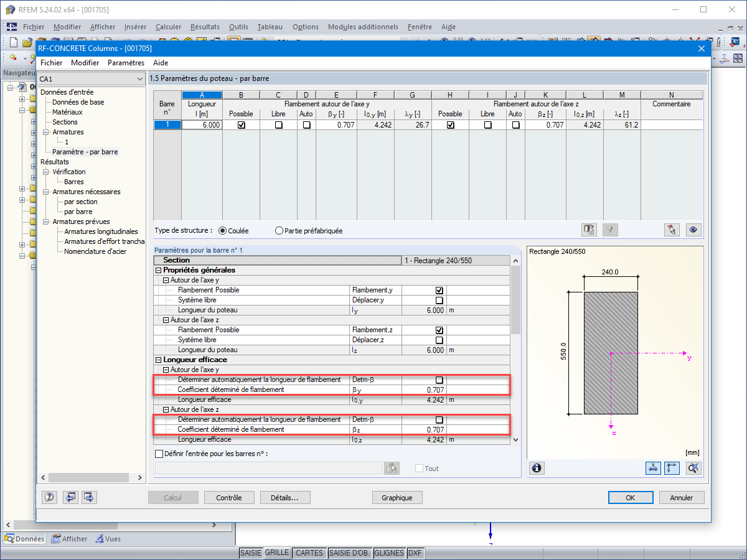The width and height of the screenshot is (747, 560).
Task: Check Libre for z-axis buckling in row 1
Action: (x=488, y=124)
